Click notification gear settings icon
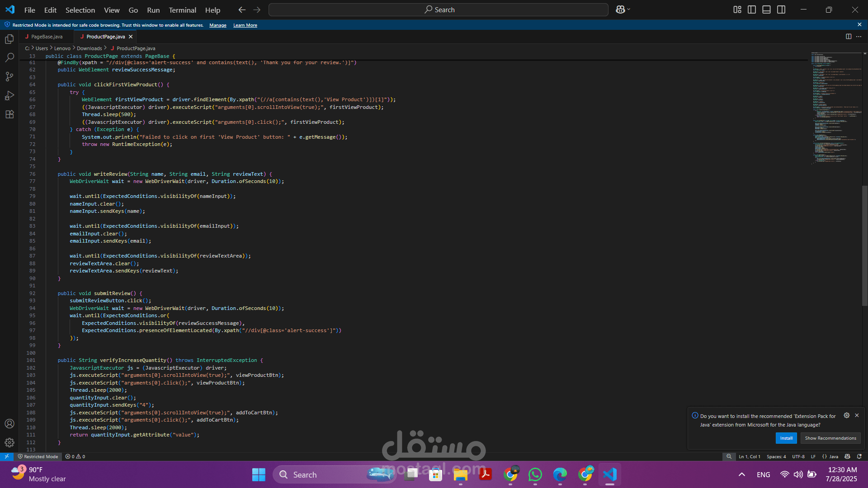The height and width of the screenshot is (488, 868). point(847,415)
